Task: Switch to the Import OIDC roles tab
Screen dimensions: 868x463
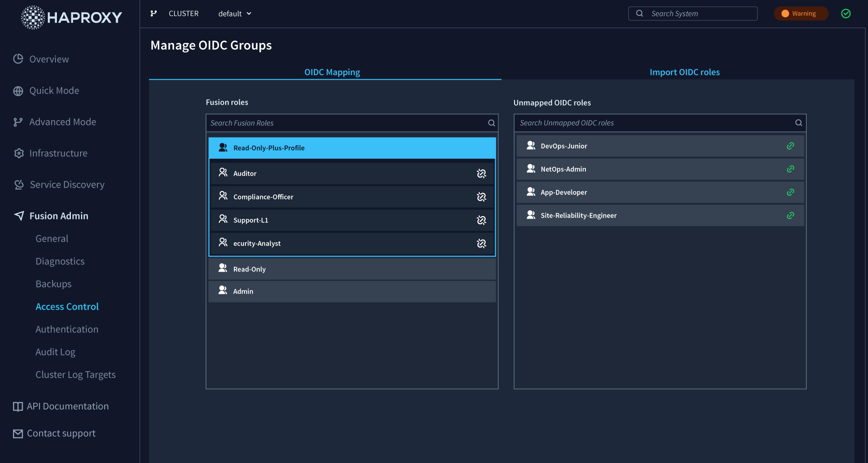Action: 684,72
